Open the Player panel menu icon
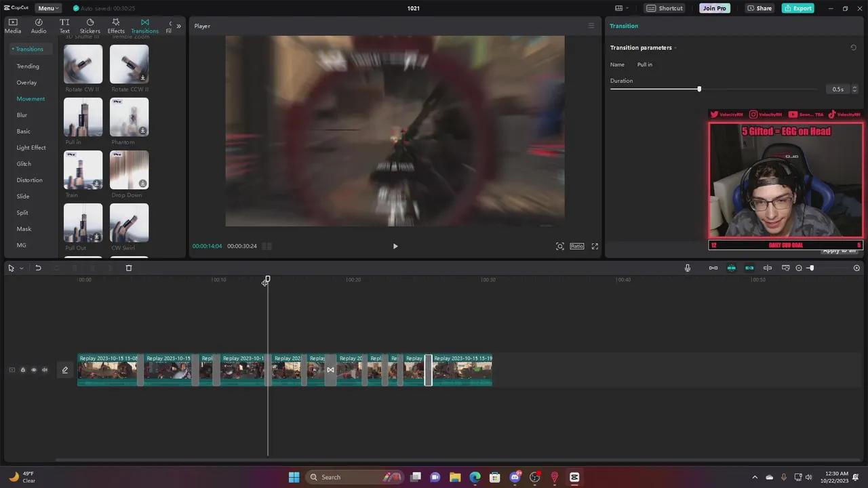Image resolution: width=868 pixels, height=488 pixels. pos(591,26)
